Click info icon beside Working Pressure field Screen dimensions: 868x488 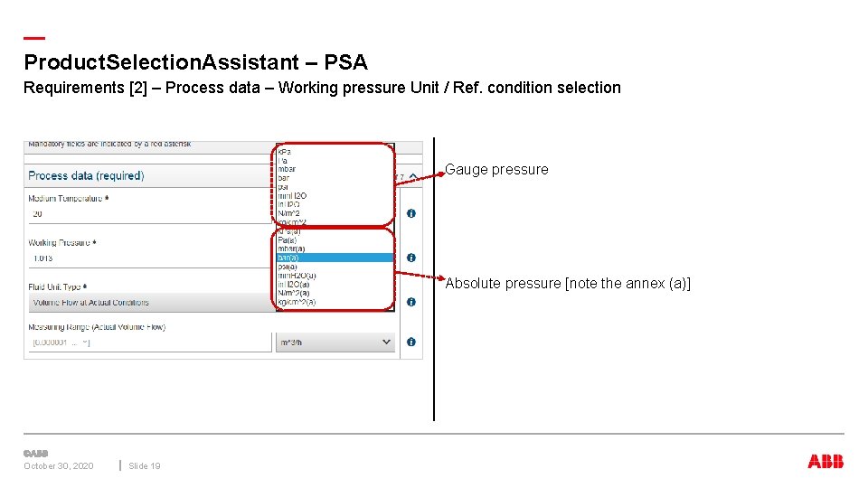pos(411,258)
